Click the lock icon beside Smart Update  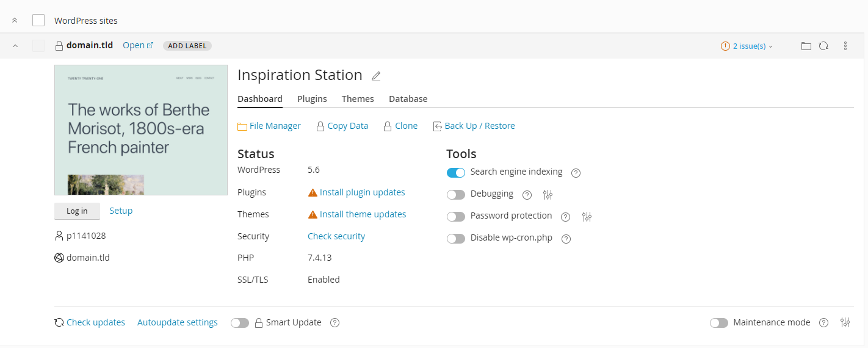click(x=259, y=323)
